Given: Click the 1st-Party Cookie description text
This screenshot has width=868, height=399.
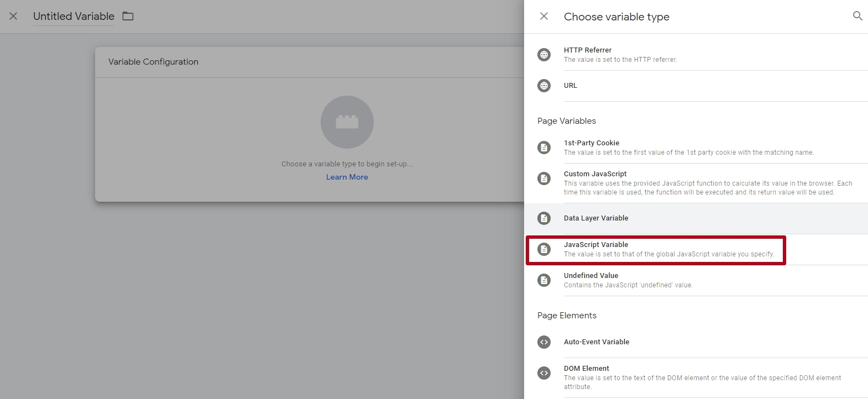Looking at the screenshot, I should click(689, 153).
